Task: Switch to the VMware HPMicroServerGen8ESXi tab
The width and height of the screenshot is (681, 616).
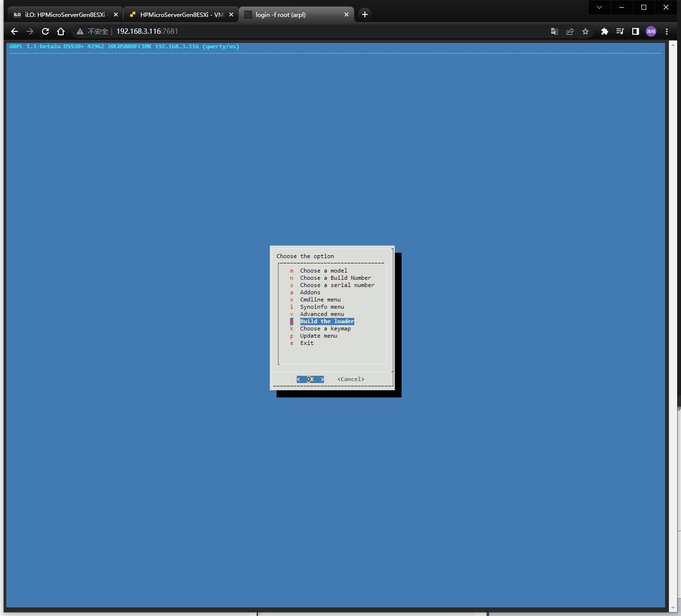Action: 179,14
